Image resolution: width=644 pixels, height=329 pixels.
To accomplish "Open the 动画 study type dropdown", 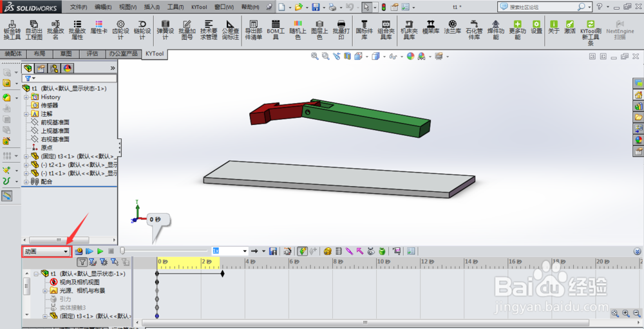I will (x=46, y=251).
